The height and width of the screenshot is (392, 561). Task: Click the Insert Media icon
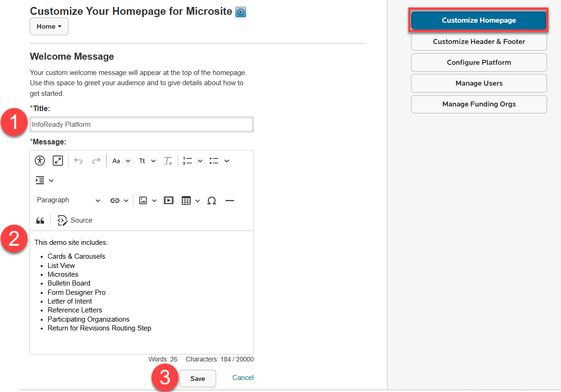pos(168,200)
